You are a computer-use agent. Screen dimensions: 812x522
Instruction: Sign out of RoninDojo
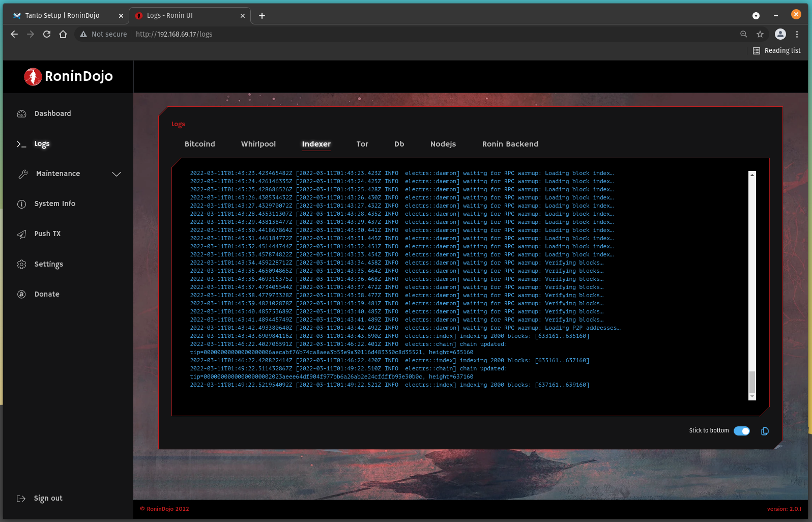click(48, 499)
